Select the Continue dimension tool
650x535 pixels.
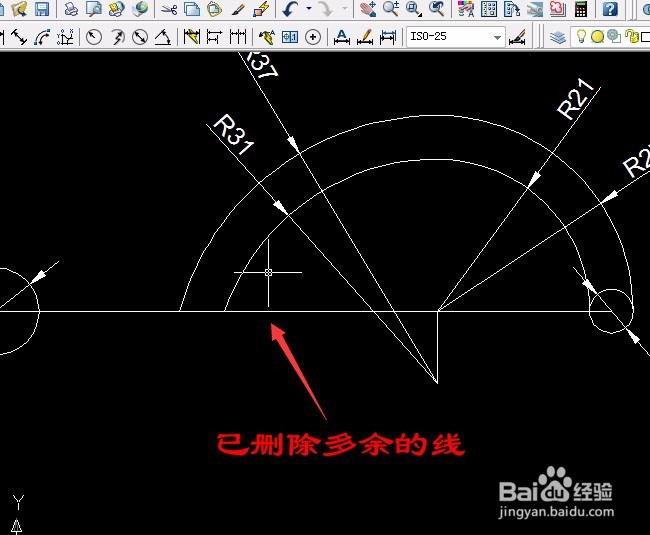coord(238,37)
